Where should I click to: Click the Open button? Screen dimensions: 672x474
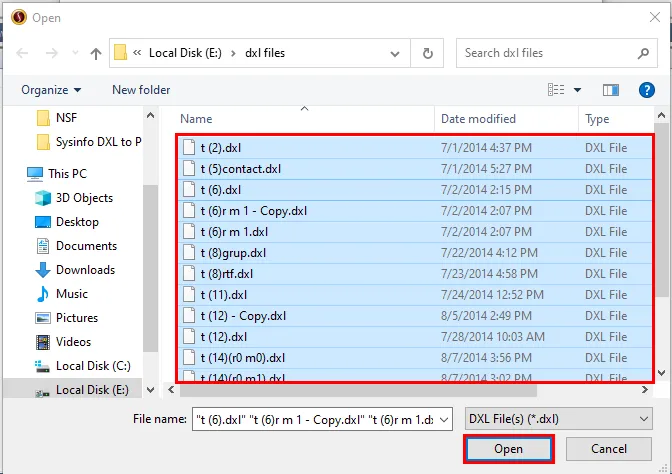pyautogui.click(x=508, y=450)
